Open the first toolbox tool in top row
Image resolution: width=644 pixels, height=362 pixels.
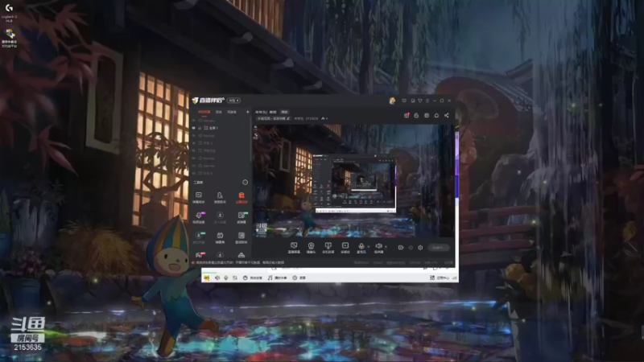(199, 197)
